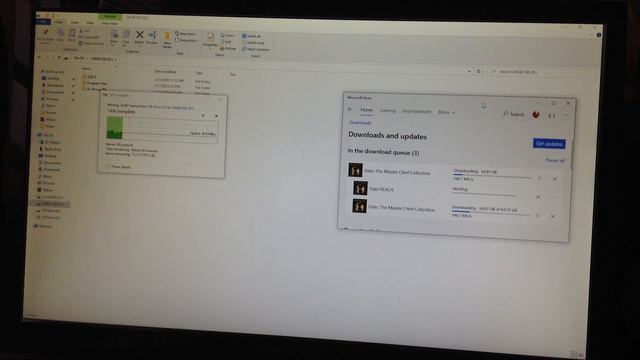Click Copy to in Explorer ribbon
The width and height of the screenshot is (640, 360).
[x=126, y=38]
